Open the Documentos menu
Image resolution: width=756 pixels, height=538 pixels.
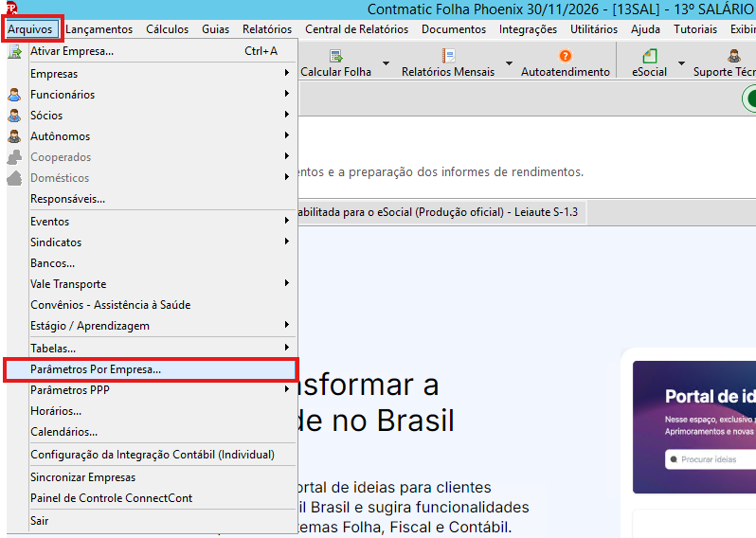pyautogui.click(x=454, y=29)
